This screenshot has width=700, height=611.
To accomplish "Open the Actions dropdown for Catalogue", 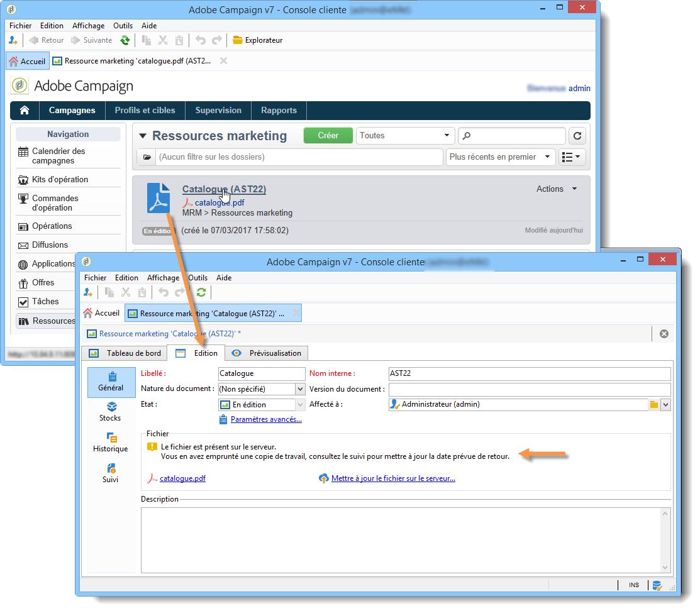I will point(557,189).
